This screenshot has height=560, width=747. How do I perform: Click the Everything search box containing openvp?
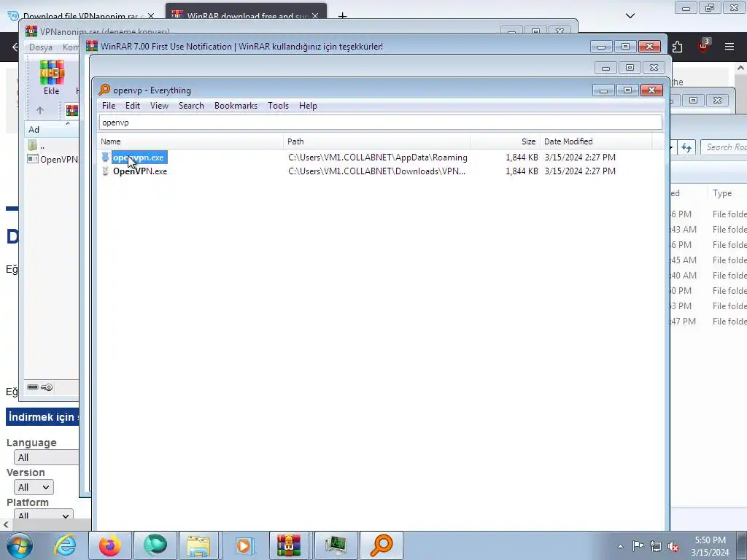(x=380, y=122)
